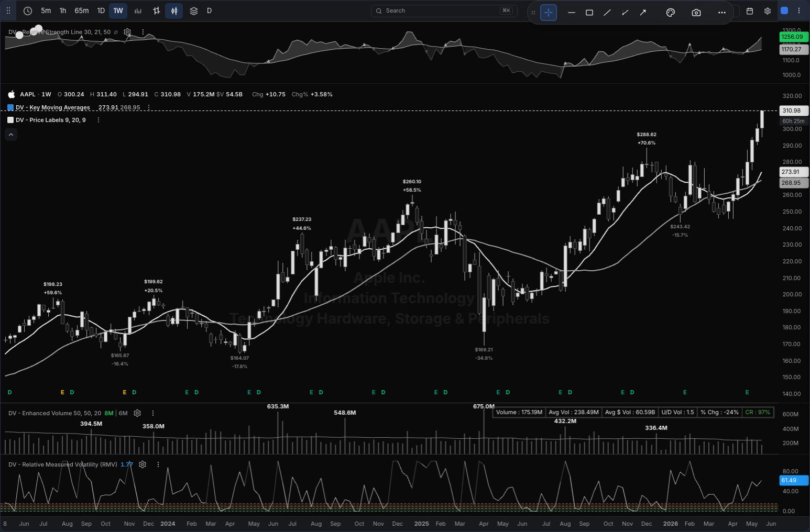Click the blue 61.49 RMV value tag
This screenshot has height=532, width=810.
tap(794, 480)
